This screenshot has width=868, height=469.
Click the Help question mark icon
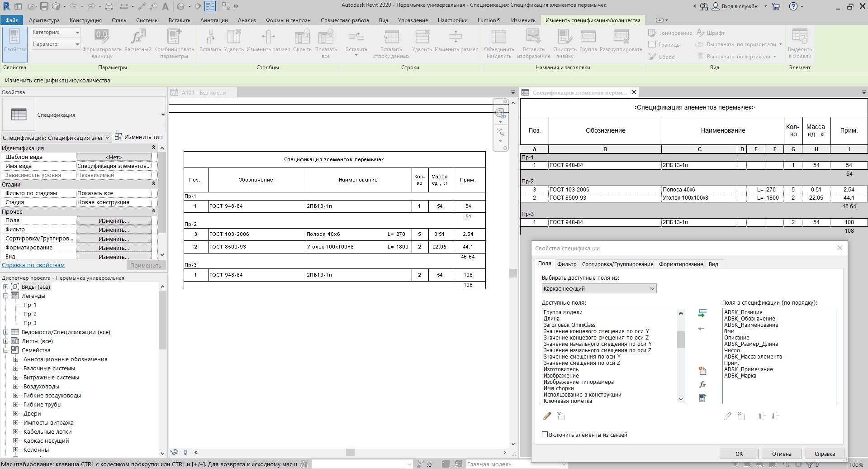coord(793,6)
